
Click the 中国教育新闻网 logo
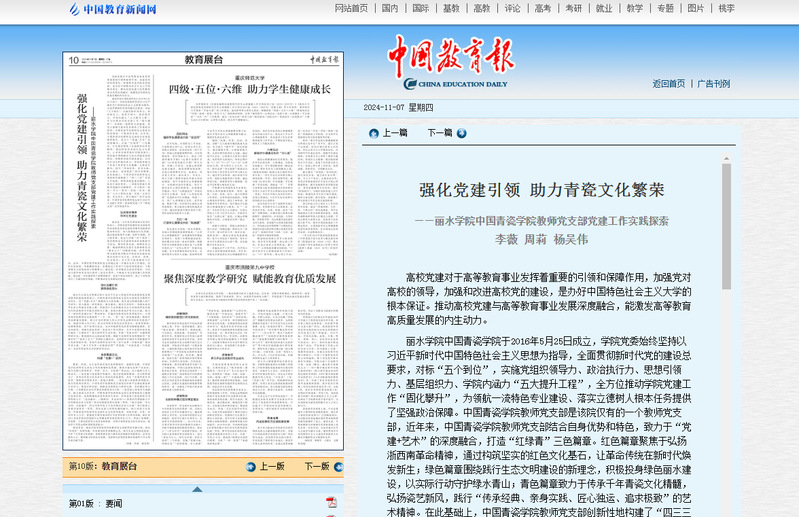pos(113,9)
